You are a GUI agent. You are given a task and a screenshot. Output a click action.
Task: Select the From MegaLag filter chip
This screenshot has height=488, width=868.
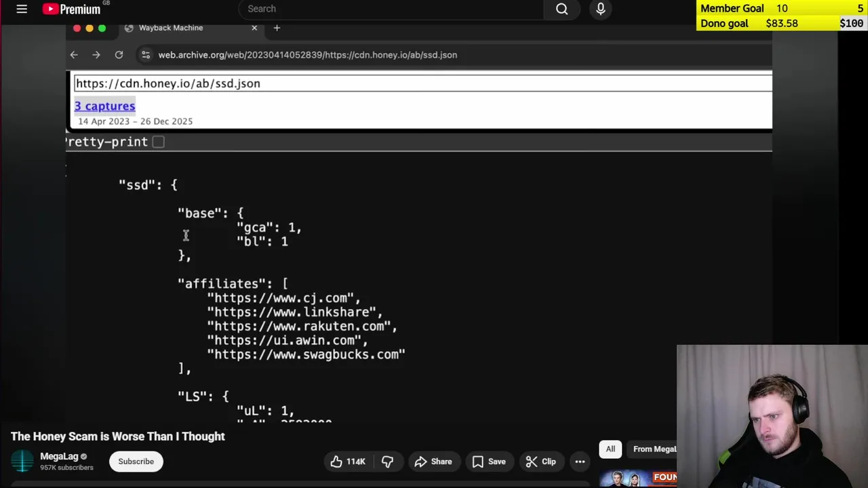click(652, 449)
